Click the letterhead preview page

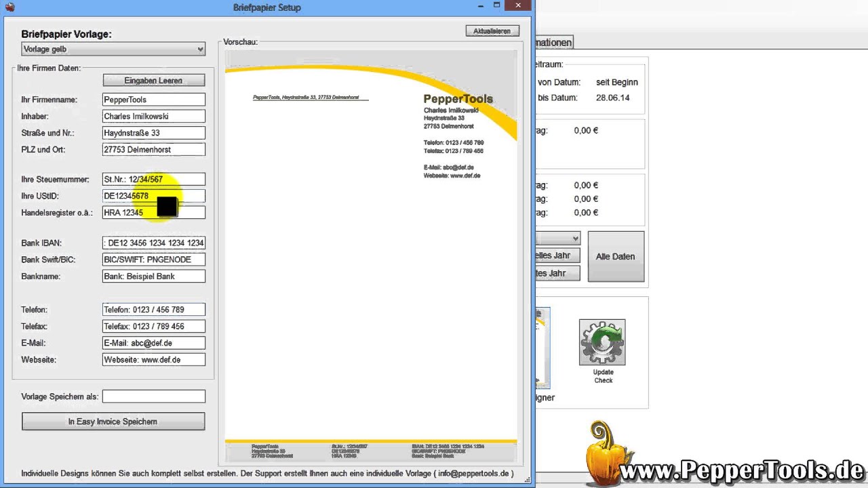371,257
